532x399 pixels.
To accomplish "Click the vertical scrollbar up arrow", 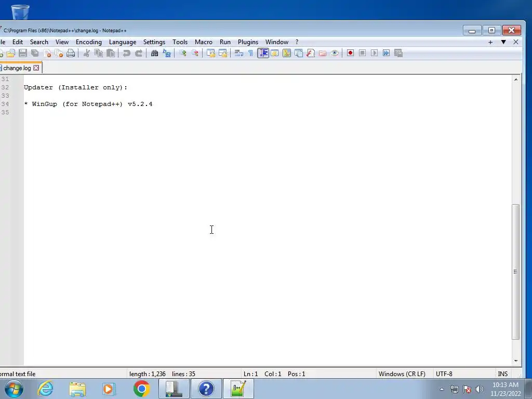I will [x=516, y=79].
